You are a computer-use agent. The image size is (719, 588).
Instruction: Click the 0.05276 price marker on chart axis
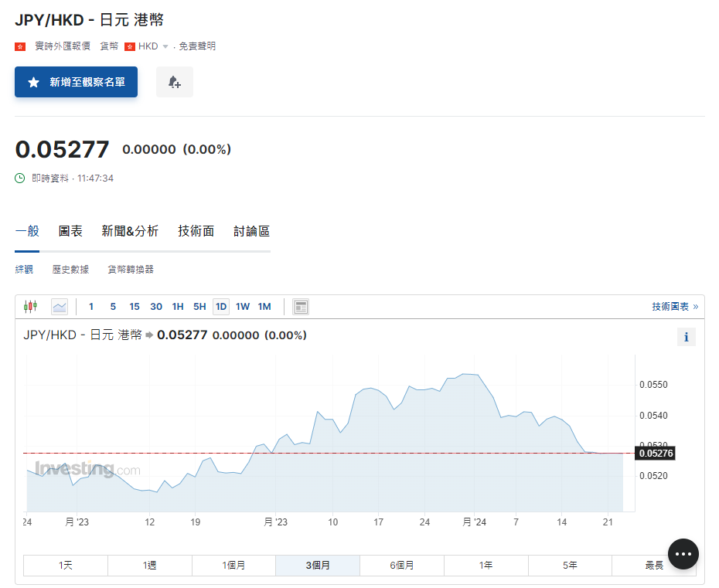pyautogui.click(x=655, y=454)
